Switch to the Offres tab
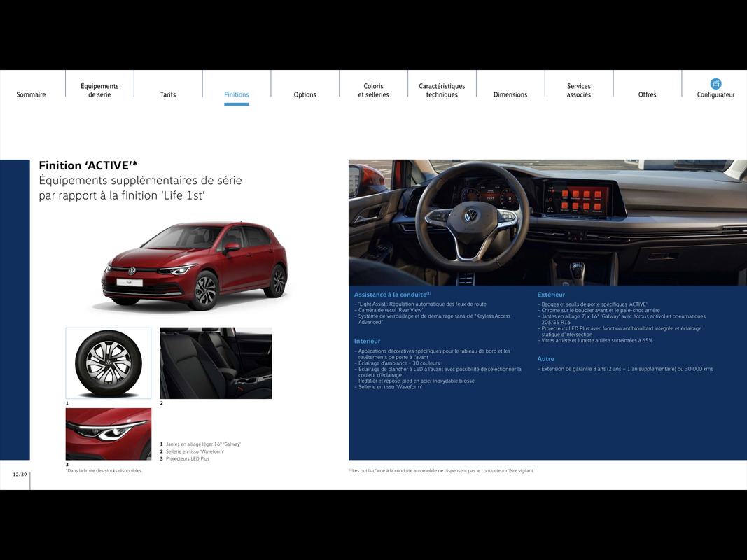The width and height of the screenshot is (747, 560). (648, 94)
